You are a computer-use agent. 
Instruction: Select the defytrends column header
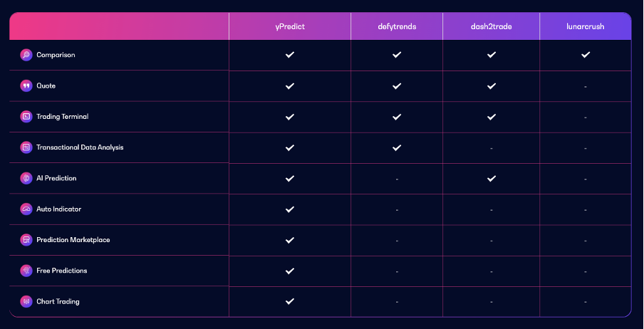pos(397,26)
